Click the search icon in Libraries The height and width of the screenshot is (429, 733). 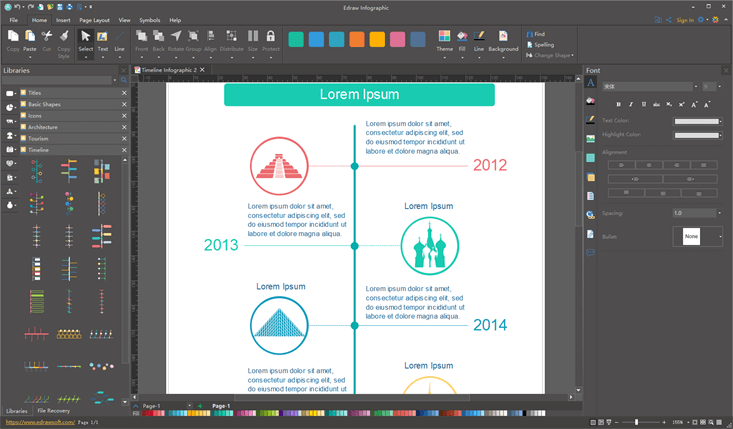tap(123, 80)
